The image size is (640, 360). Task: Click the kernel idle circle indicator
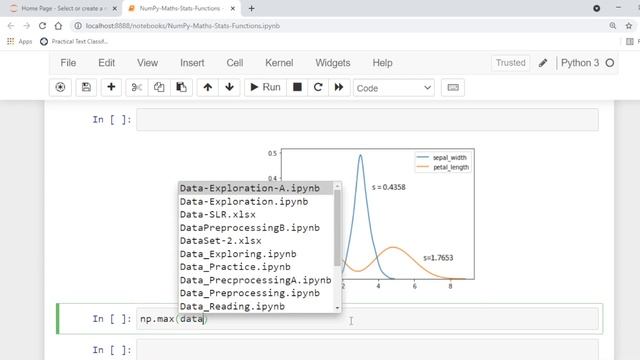pyautogui.click(x=610, y=63)
